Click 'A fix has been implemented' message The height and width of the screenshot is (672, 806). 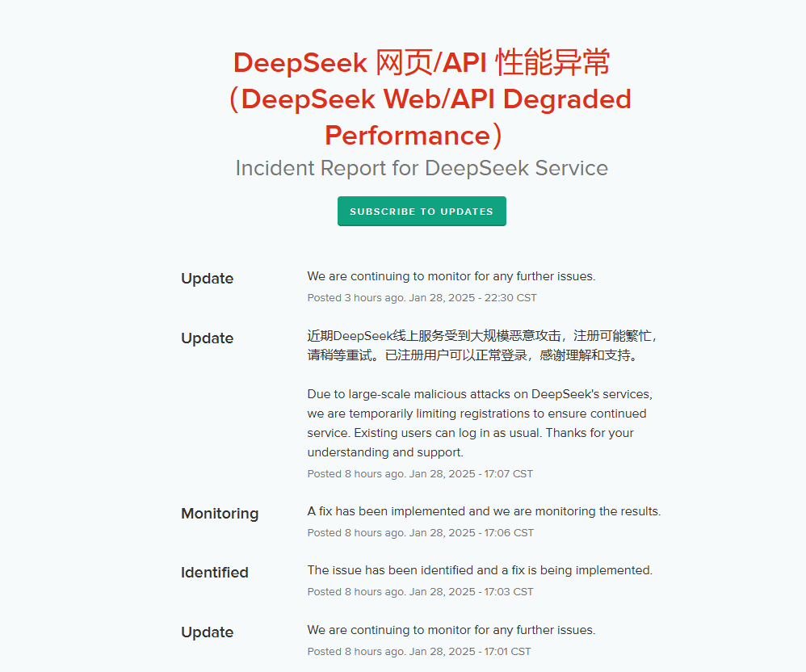[485, 511]
